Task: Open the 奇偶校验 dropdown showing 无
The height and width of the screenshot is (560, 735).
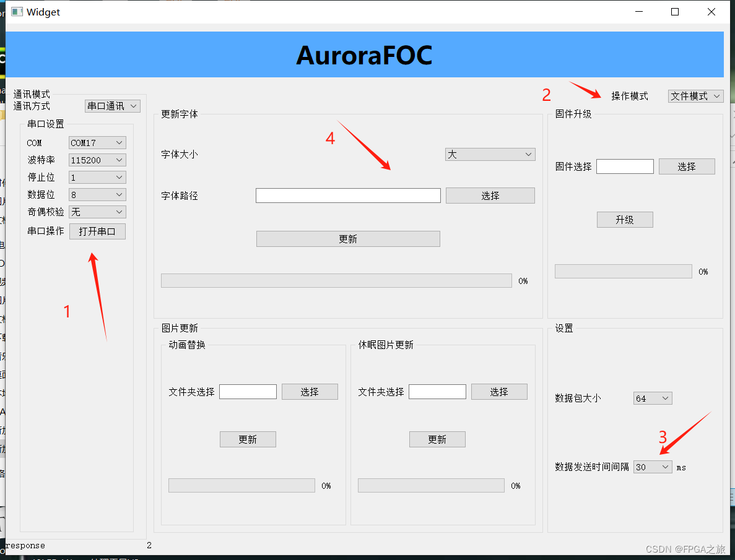Action: pyautogui.click(x=97, y=212)
